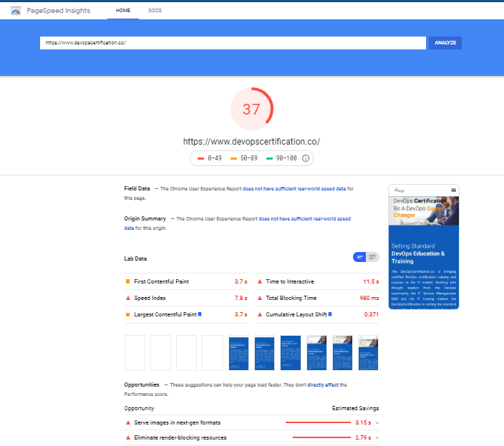Click the 'Opportunity' column header
The image size is (504, 446).
coord(139,408)
